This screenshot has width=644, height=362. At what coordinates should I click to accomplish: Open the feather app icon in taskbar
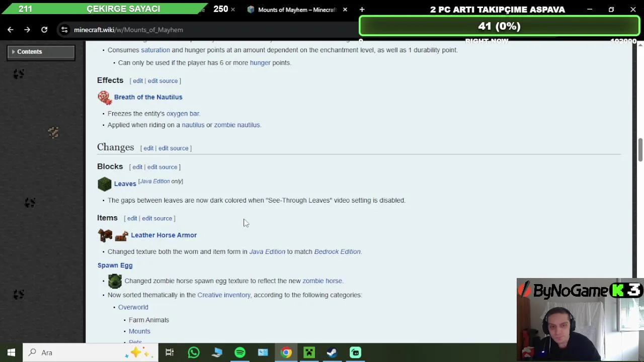pos(217,352)
